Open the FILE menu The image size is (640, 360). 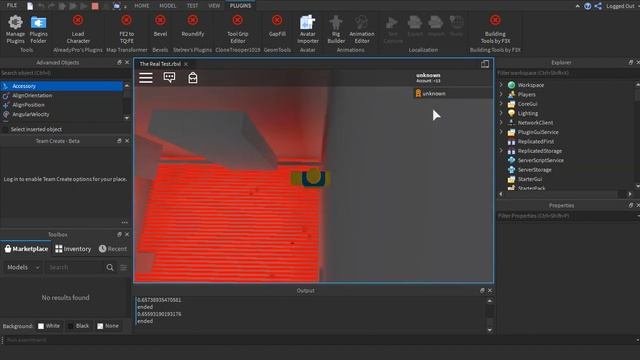[12, 6]
